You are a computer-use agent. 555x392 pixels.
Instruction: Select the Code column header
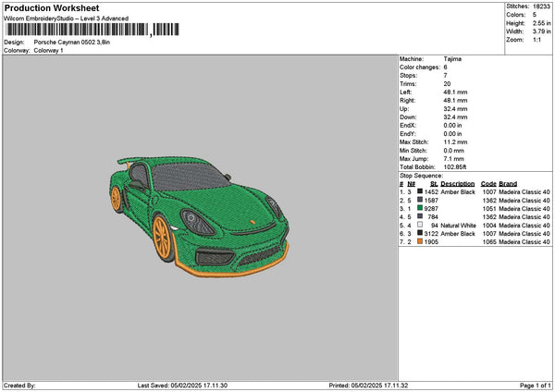coord(488,183)
